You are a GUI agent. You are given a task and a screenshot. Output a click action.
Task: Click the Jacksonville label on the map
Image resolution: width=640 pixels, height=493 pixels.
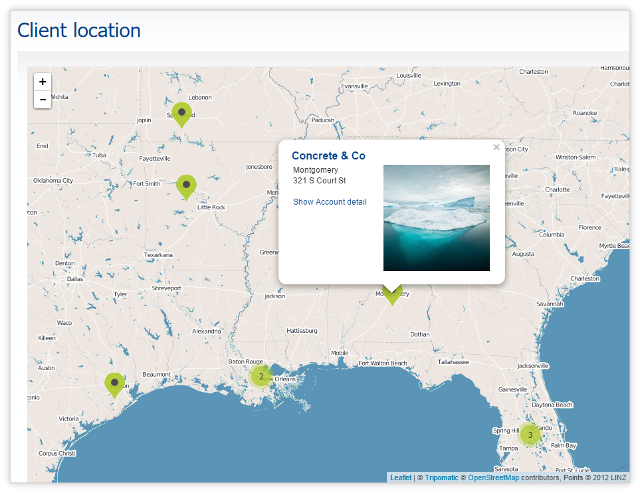point(533,366)
